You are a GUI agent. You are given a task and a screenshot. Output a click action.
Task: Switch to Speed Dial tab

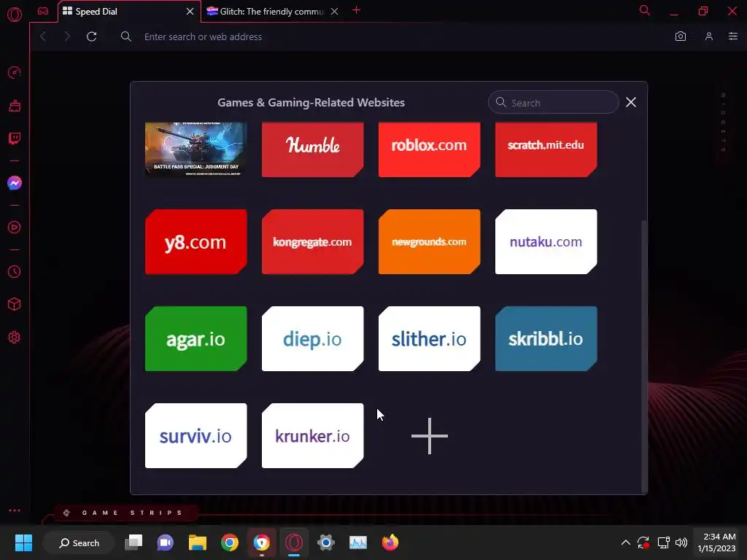(128, 12)
